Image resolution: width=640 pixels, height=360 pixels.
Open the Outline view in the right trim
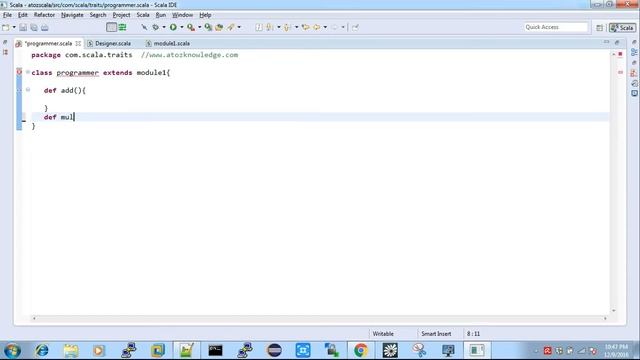pyautogui.click(x=634, y=52)
